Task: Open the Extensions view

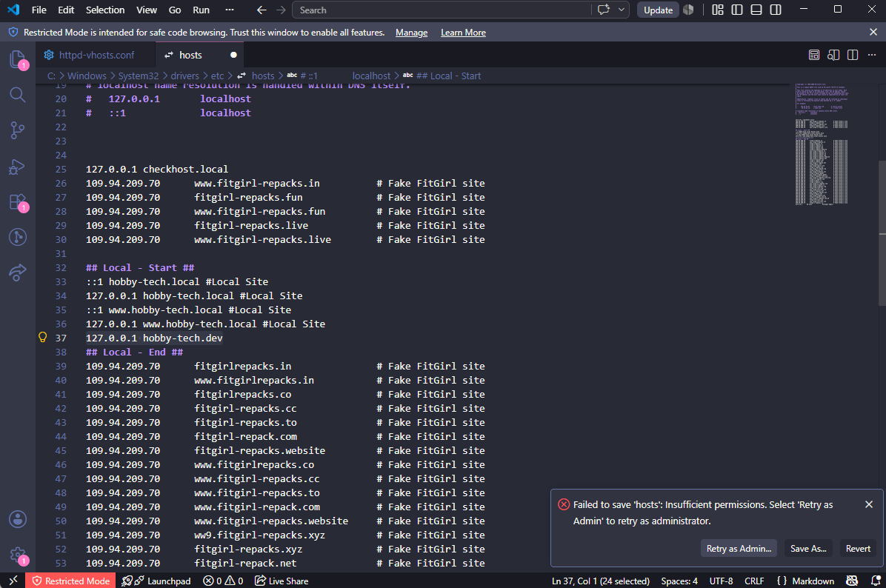Action: (x=18, y=201)
